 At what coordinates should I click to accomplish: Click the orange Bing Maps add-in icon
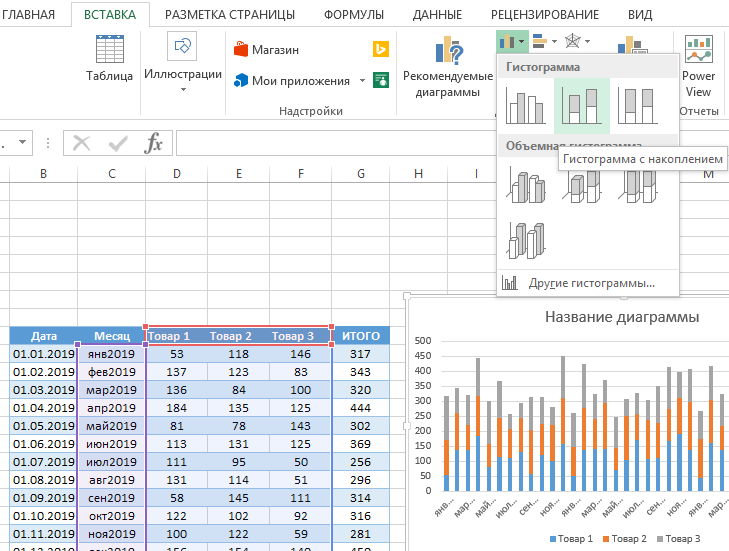tap(380, 49)
